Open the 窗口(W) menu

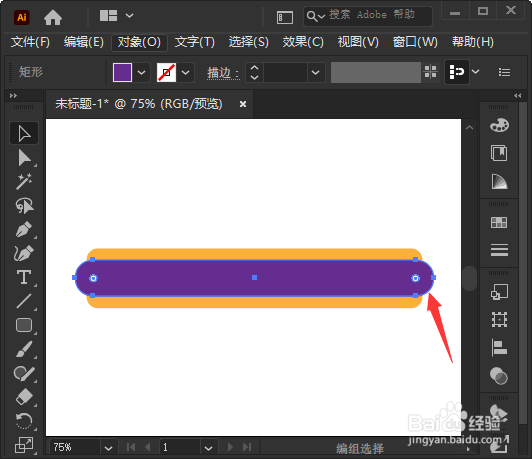click(x=415, y=42)
